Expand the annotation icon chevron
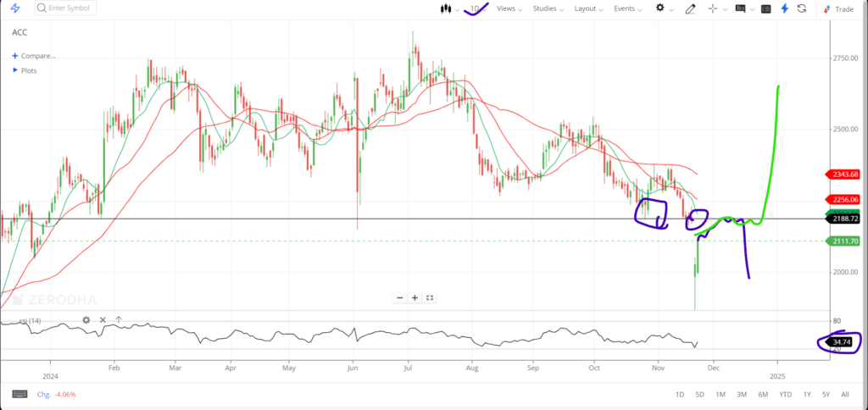Image resolution: width=868 pixels, height=410 pixels. point(753,9)
